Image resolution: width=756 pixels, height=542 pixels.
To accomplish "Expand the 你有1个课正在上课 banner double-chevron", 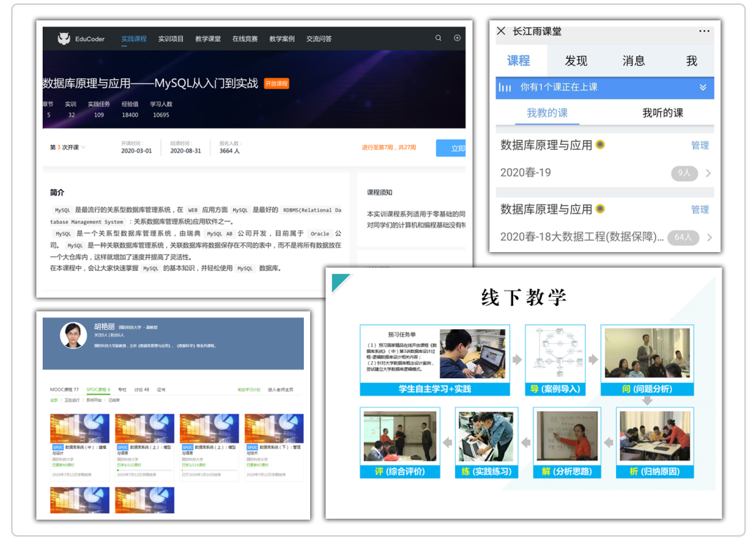I will coord(703,88).
